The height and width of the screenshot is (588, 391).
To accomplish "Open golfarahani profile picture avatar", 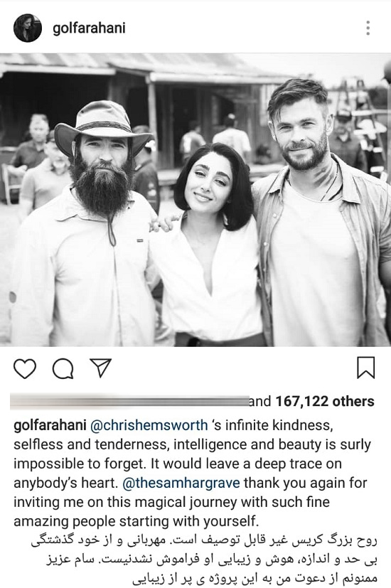I will tap(27, 28).
